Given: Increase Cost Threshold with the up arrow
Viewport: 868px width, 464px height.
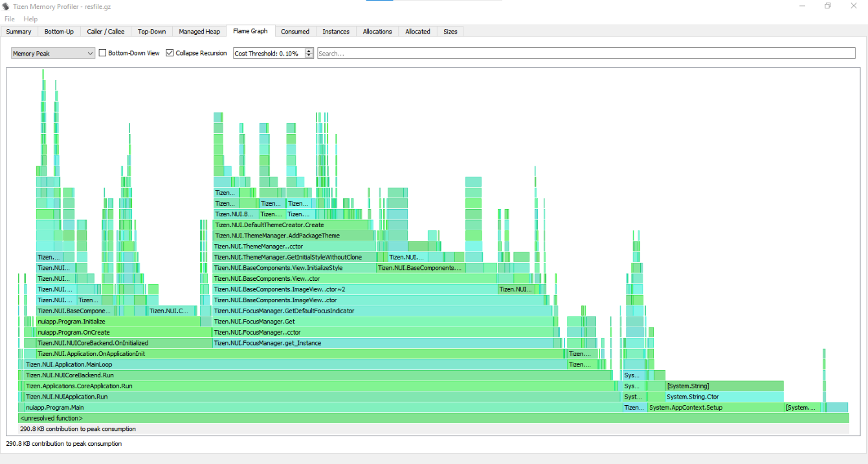Looking at the screenshot, I should [x=309, y=50].
